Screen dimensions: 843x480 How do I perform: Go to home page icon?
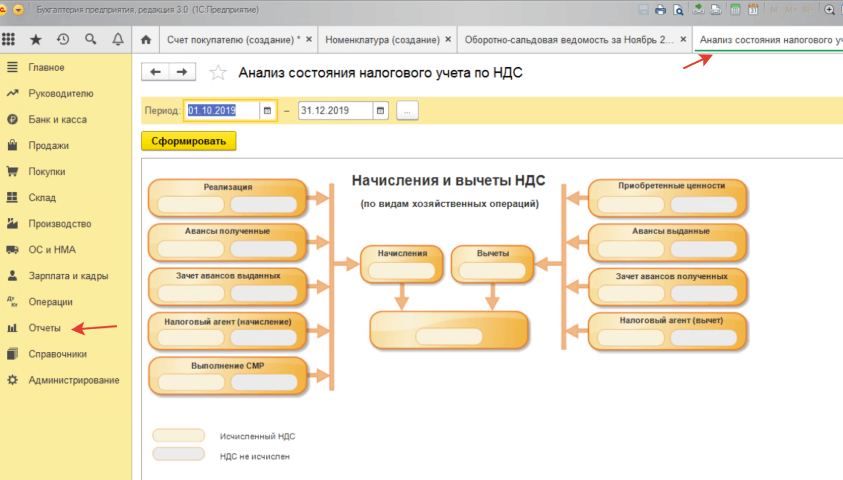coord(146,40)
